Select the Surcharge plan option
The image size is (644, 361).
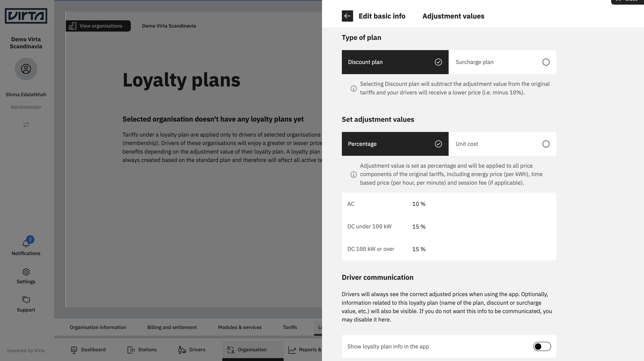coord(502,62)
